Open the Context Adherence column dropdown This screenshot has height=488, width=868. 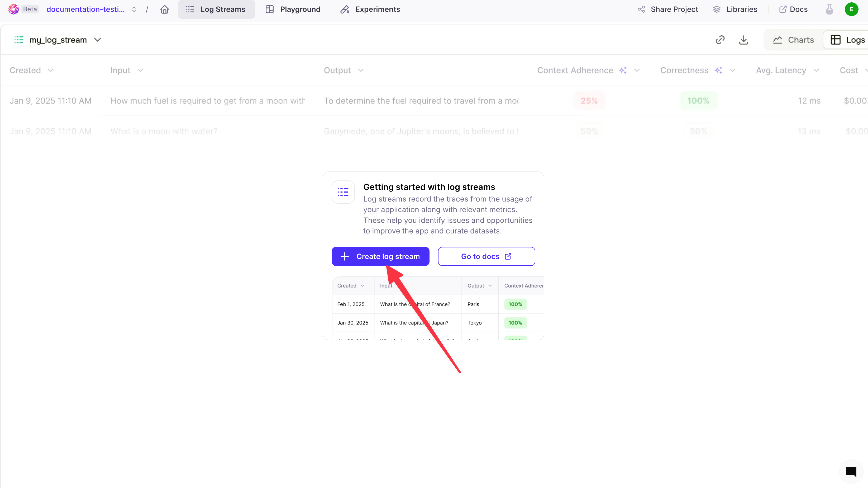[637, 70]
